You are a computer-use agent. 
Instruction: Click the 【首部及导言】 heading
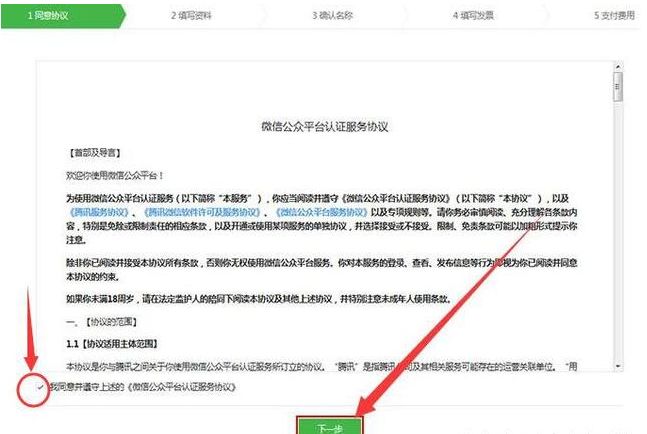pyautogui.click(x=94, y=153)
